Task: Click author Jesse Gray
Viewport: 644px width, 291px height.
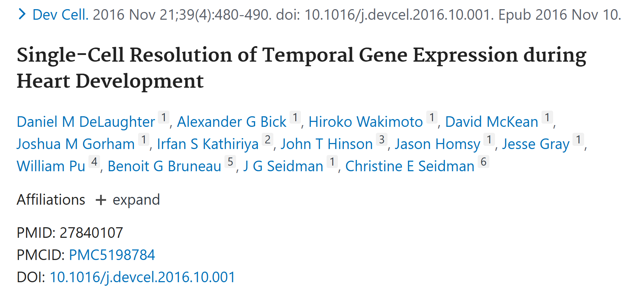Action: [535, 144]
